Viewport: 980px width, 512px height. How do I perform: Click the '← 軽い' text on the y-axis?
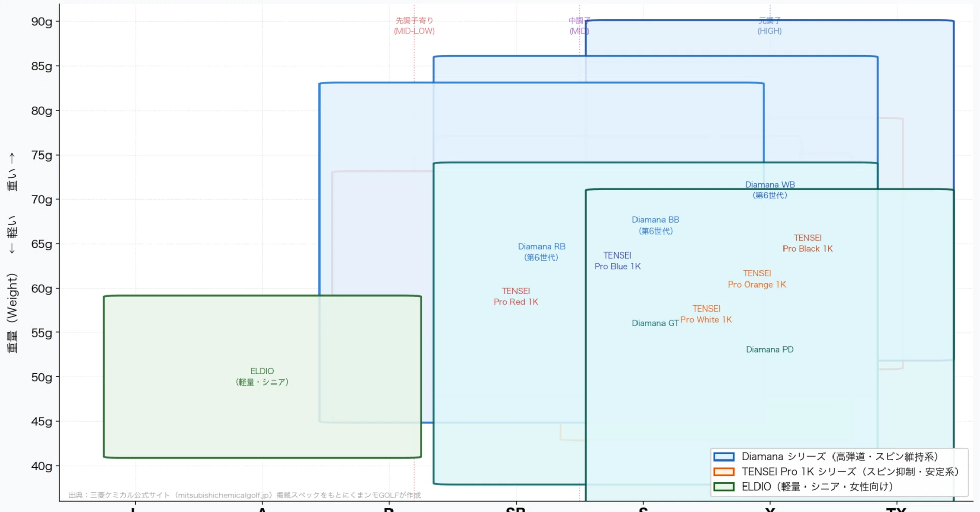click(x=12, y=235)
